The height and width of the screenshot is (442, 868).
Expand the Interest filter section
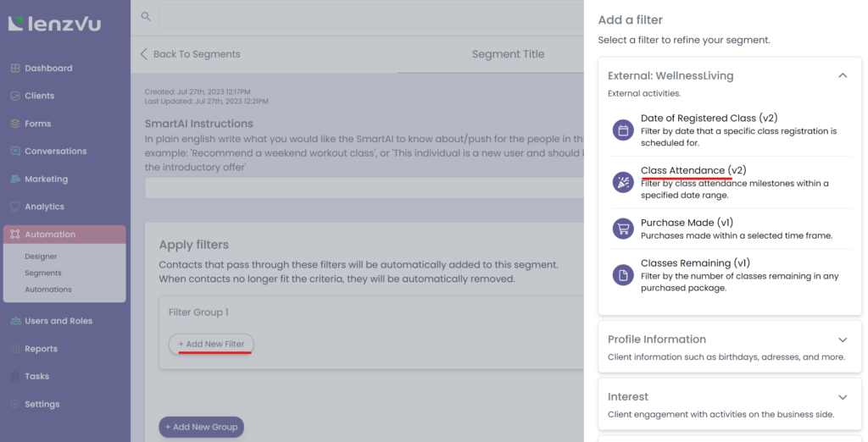[x=843, y=397]
